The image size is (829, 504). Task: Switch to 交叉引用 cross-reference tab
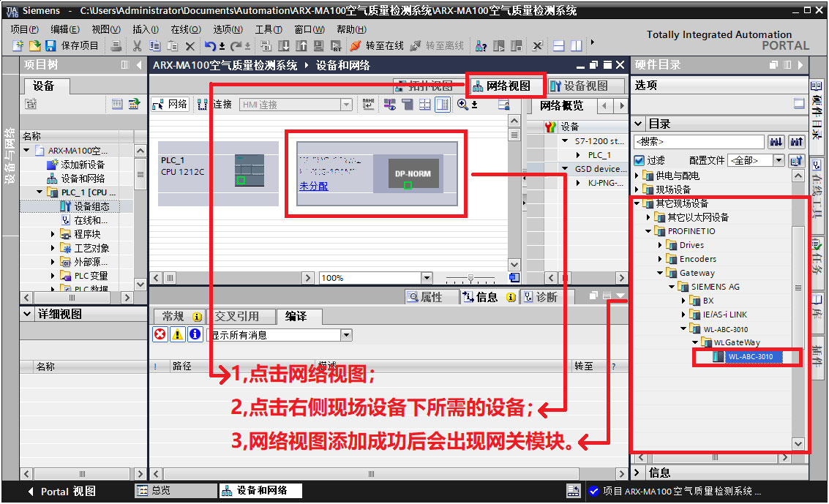[241, 316]
